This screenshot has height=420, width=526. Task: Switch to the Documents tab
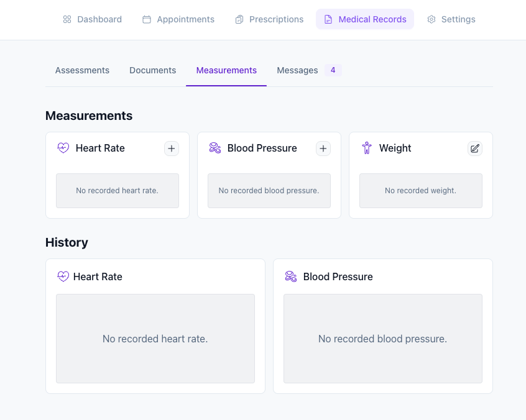pos(152,70)
